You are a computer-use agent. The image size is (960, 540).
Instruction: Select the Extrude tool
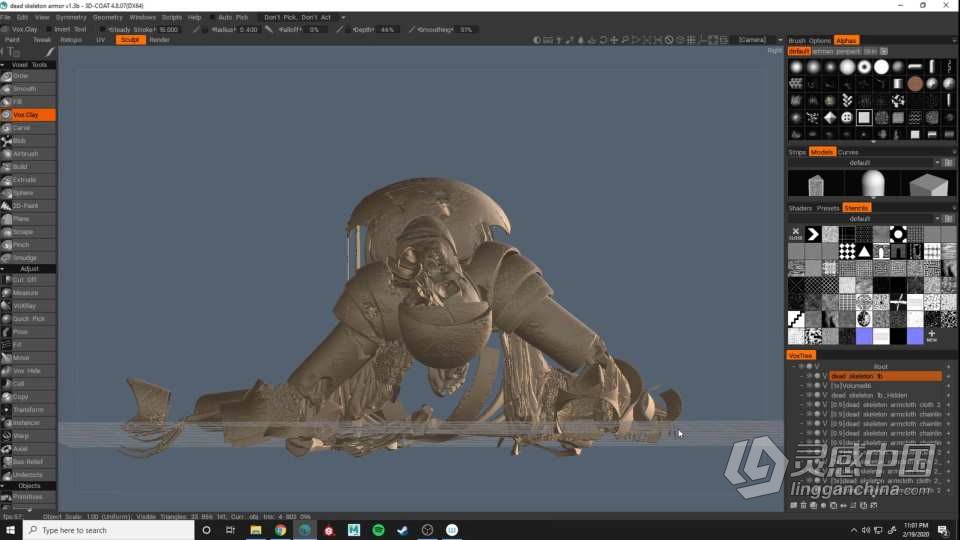coord(28,180)
